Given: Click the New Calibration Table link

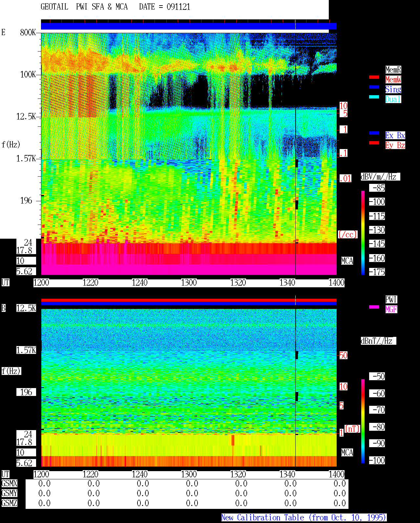Looking at the screenshot, I should pos(304,518).
